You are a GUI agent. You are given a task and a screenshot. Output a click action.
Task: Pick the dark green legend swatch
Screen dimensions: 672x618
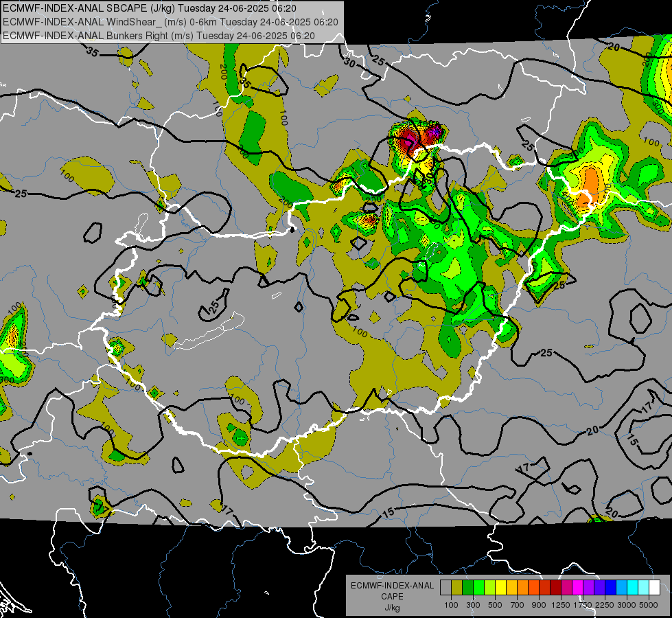click(x=467, y=588)
